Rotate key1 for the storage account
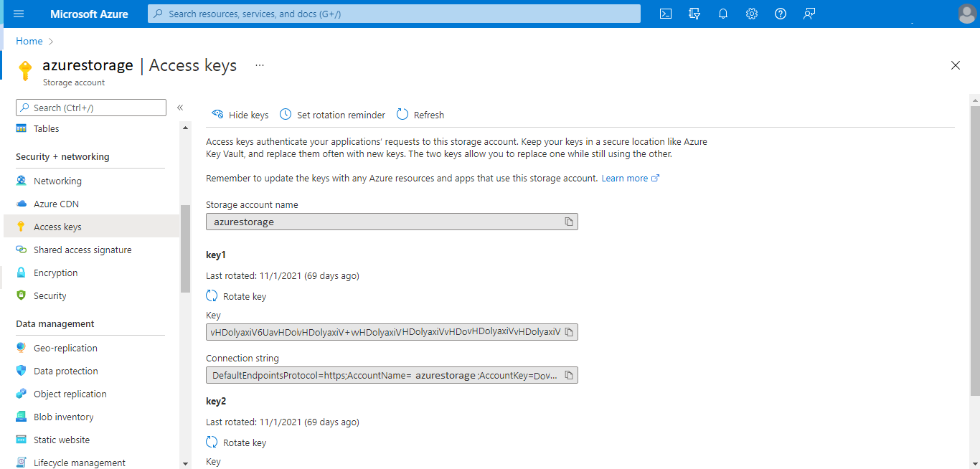The width and height of the screenshot is (980, 469). click(x=236, y=295)
